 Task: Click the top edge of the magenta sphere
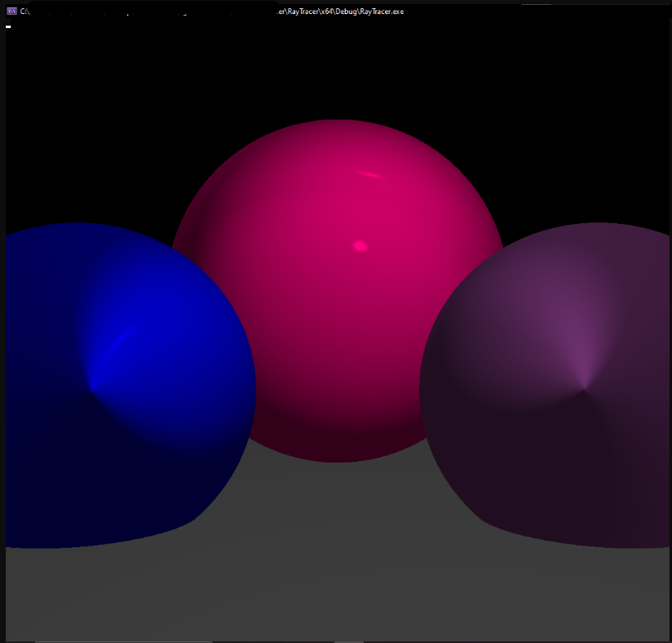click(337, 121)
